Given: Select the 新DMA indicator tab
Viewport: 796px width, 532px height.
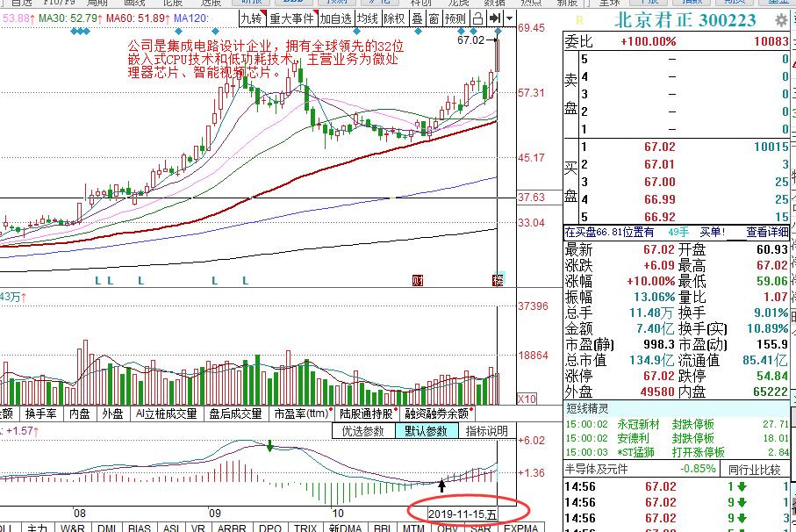Looking at the screenshot, I should click(345, 528).
